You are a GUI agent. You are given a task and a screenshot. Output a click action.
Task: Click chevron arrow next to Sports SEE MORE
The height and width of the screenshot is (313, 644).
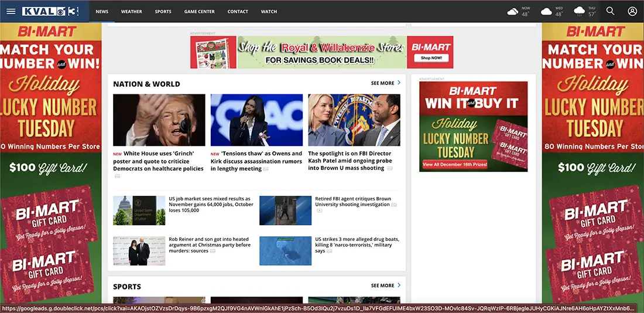pos(399,285)
